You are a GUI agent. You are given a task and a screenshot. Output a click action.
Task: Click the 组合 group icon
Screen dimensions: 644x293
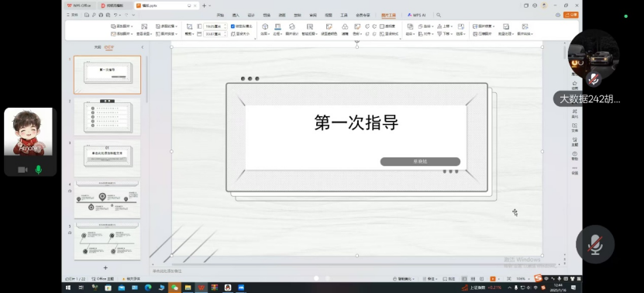(x=410, y=26)
